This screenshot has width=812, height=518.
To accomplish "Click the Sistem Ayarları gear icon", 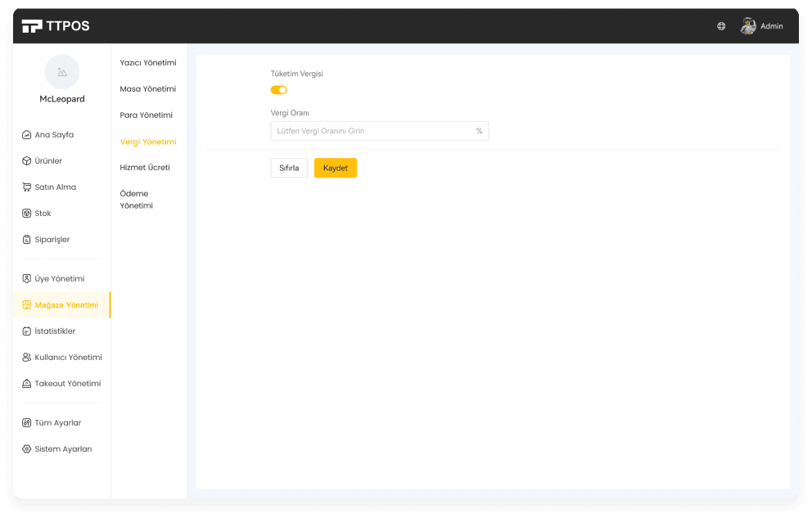I will tap(26, 449).
